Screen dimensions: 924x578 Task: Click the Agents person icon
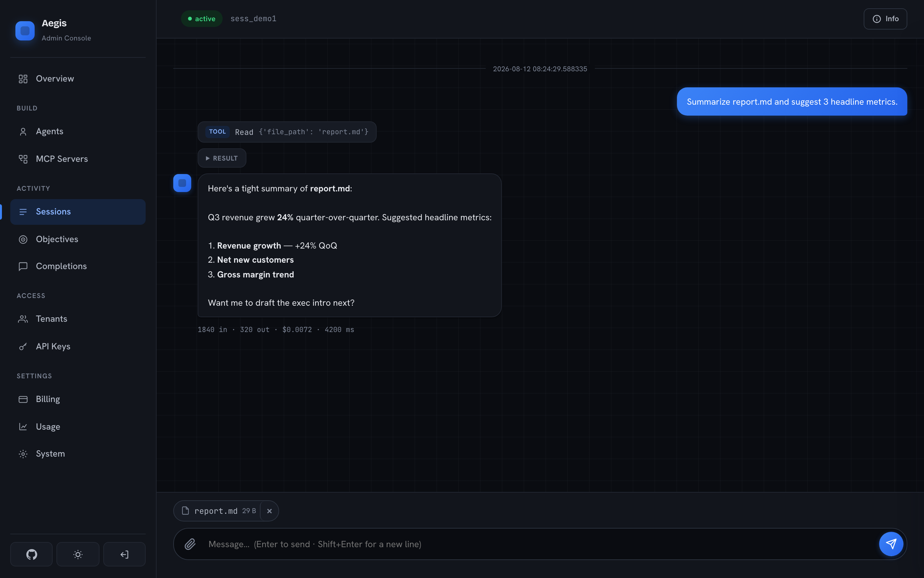(23, 132)
